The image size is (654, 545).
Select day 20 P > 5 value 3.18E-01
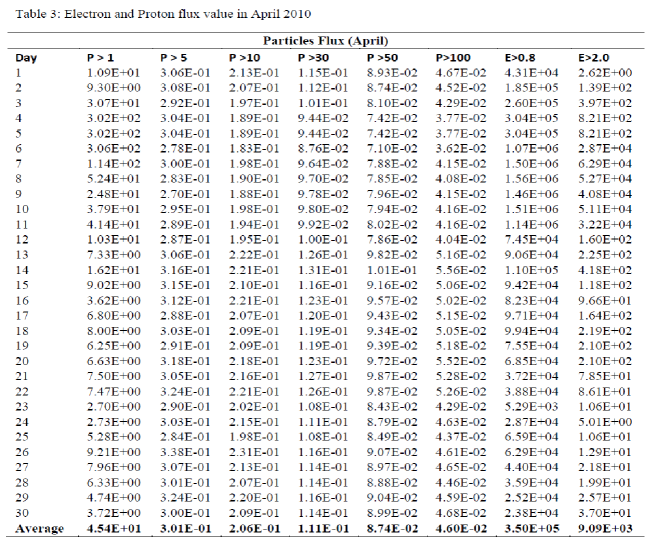185,361
